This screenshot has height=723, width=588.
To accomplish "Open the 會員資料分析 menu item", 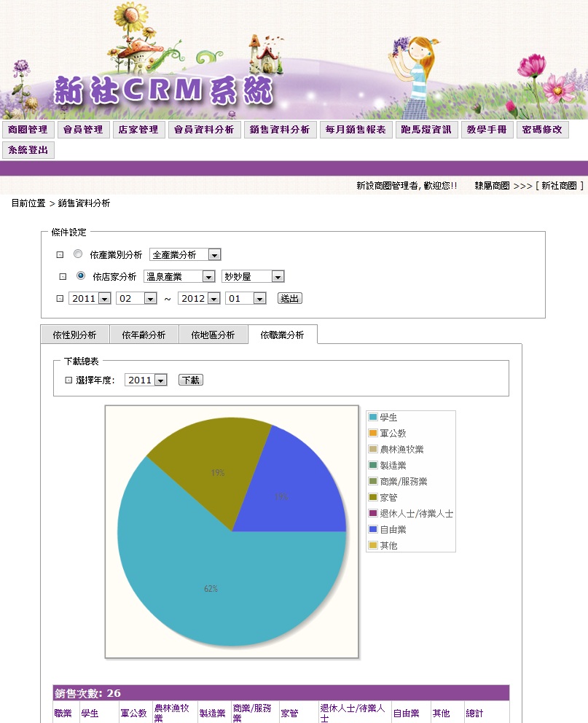I will 204,130.
